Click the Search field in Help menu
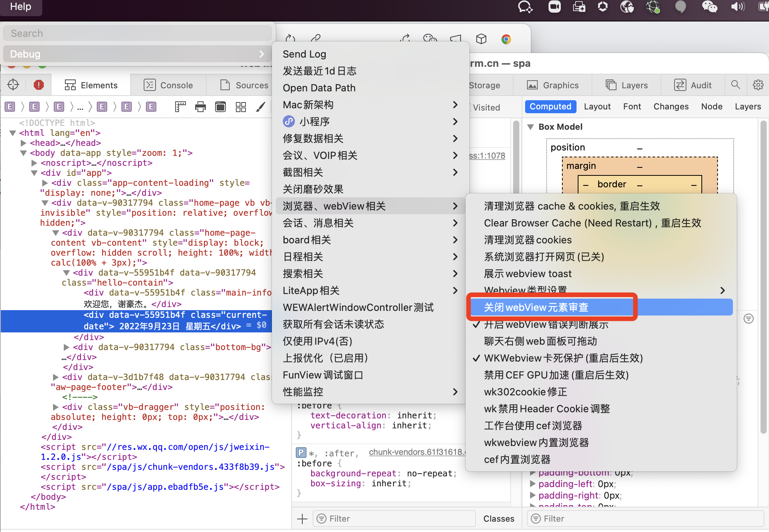Image resolution: width=769 pixels, height=532 pixels. click(x=138, y=33)
